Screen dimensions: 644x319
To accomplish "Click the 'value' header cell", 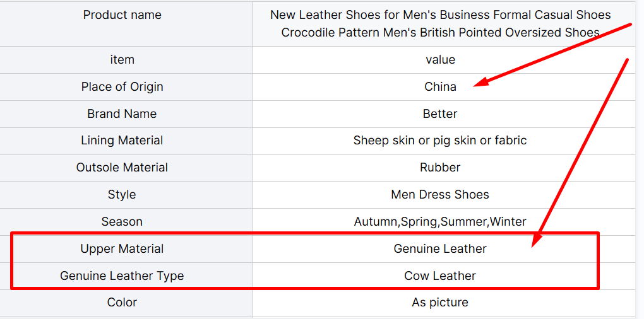I will pyautogui.click(x=440, y=60).
